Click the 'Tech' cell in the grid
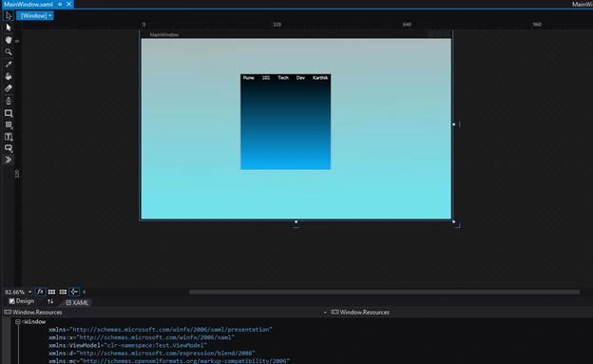The height and width of the screenshot is (364, 593). point(283,78)
